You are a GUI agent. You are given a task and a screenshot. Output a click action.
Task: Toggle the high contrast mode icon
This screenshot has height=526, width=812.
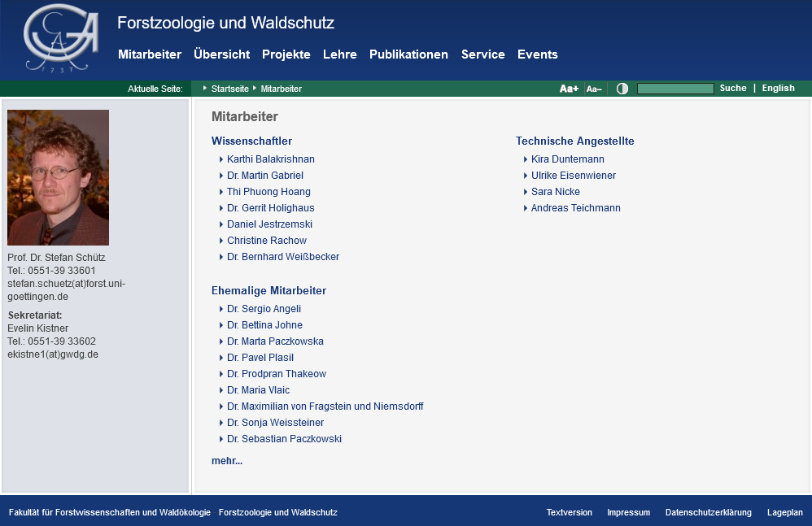click(x=622, y=89)
